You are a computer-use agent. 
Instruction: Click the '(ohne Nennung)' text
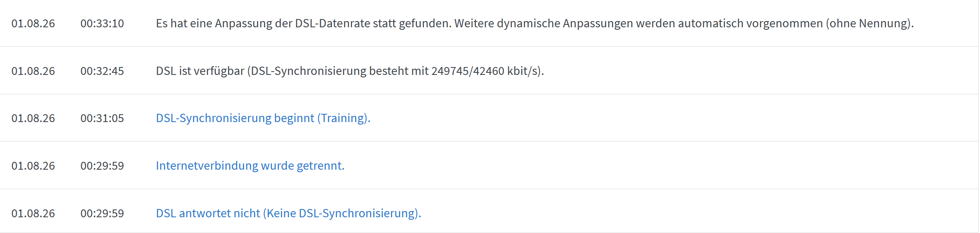click(869, 24)
